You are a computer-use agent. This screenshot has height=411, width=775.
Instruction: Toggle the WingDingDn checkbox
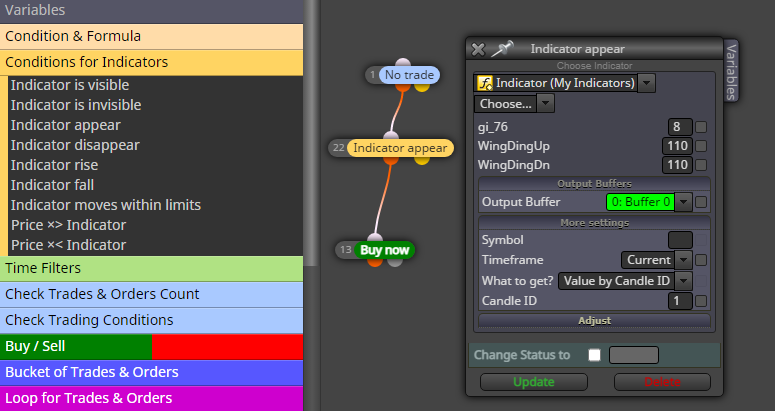(701, 165)
